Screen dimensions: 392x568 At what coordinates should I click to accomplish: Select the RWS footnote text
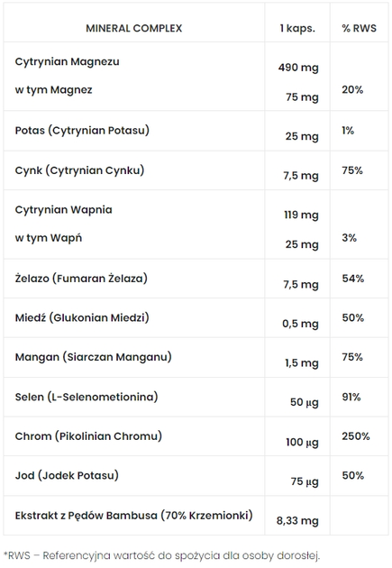162,555
